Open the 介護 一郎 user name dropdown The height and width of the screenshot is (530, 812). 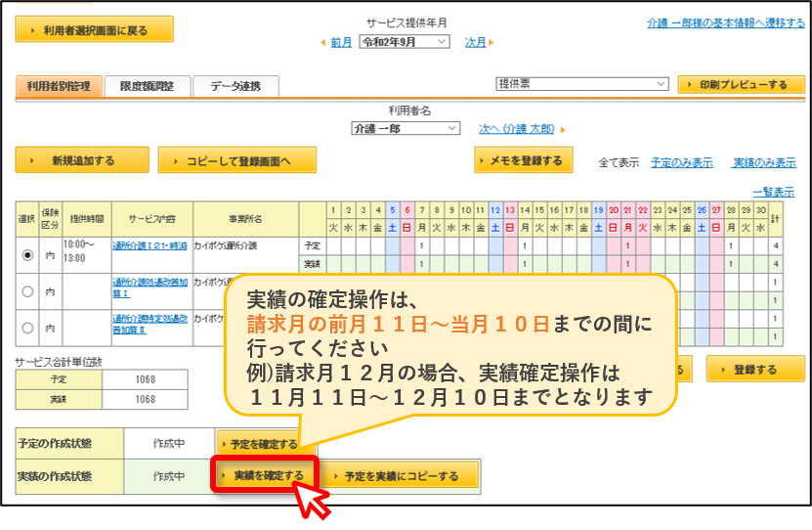(406, 128)
